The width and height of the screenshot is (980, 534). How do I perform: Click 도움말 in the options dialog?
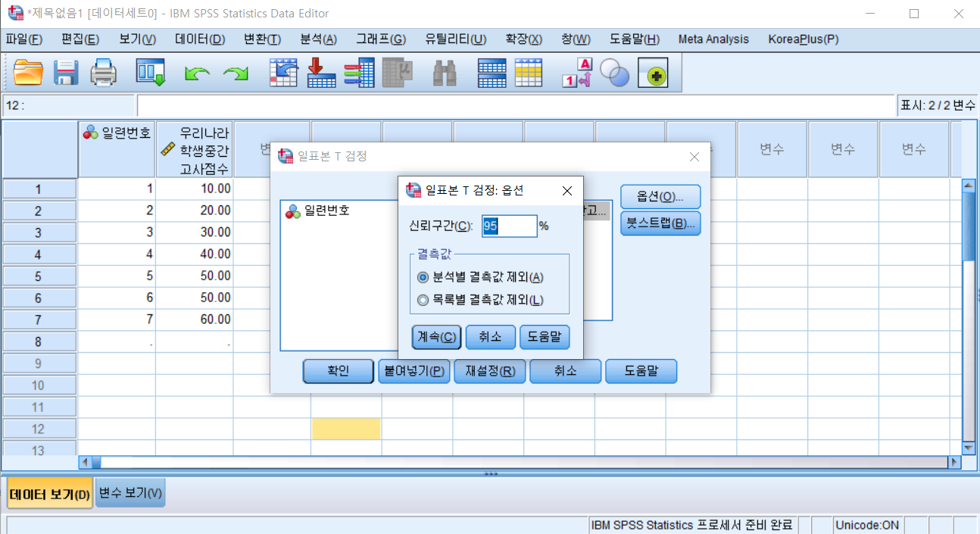point(545,337)
